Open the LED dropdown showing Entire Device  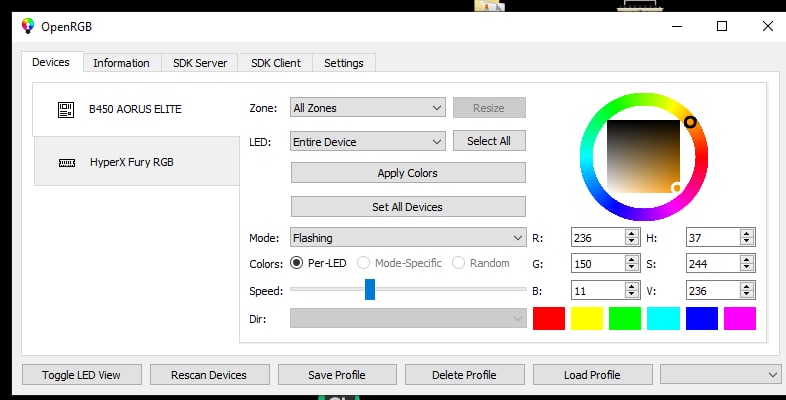(x=367, y=142)
